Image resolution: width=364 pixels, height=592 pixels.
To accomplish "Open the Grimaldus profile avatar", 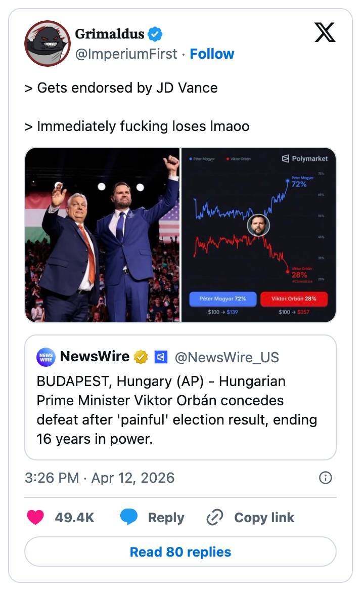I will click(x=48, y=44).
